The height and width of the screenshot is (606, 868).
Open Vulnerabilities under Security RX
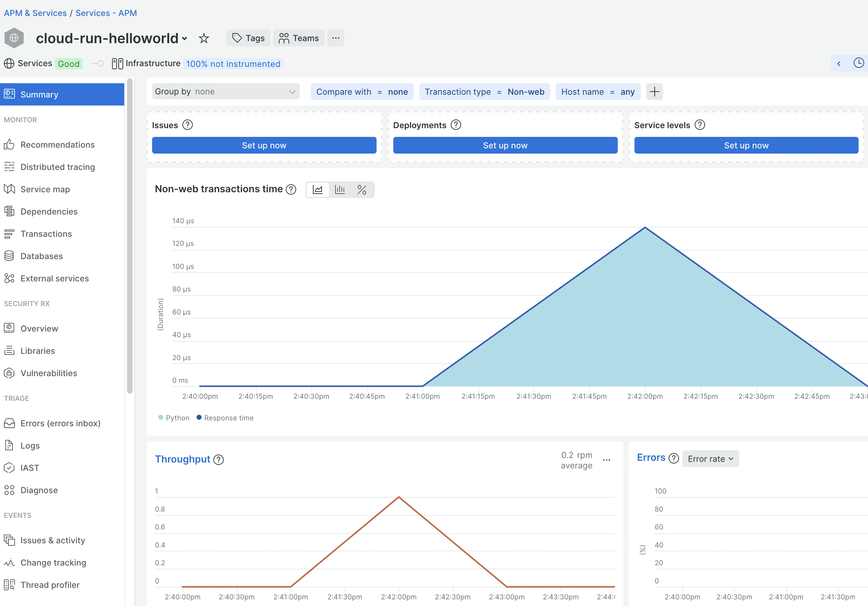coord(48,373)
